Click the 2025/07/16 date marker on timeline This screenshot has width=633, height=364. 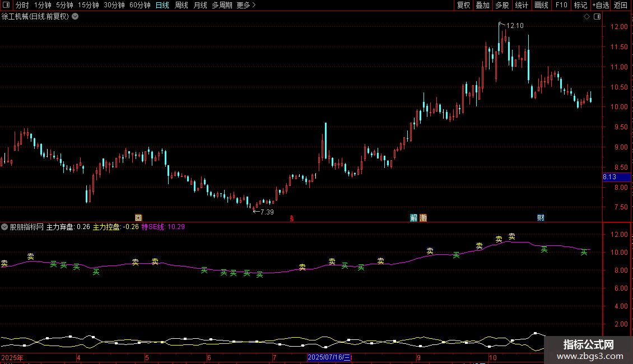(x=329, y=357)
